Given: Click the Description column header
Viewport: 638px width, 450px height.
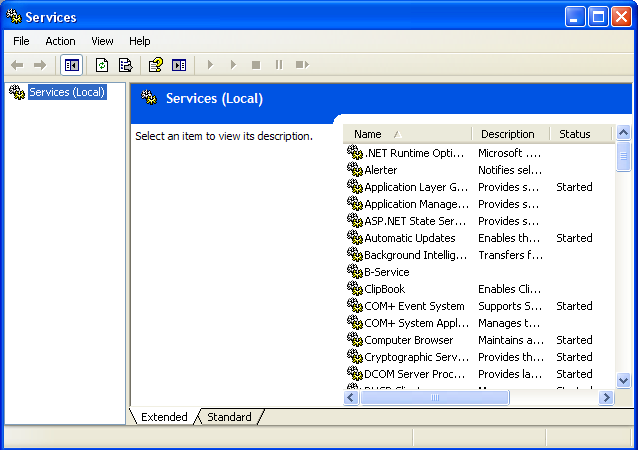Looking at the screenshot, I should click(x=508, y=134).
